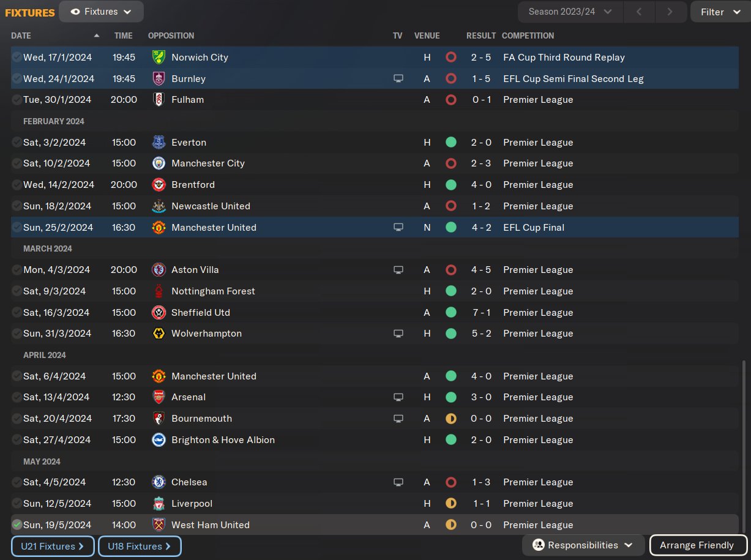Toggle the checkmark beside West Ham United fixture
751x560 pixels.
point(17,525)
